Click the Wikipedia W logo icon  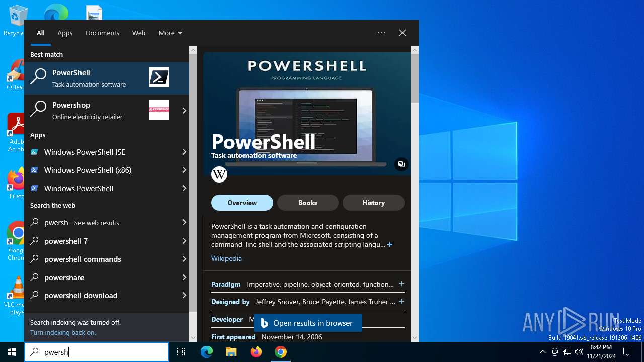(219, 174)
